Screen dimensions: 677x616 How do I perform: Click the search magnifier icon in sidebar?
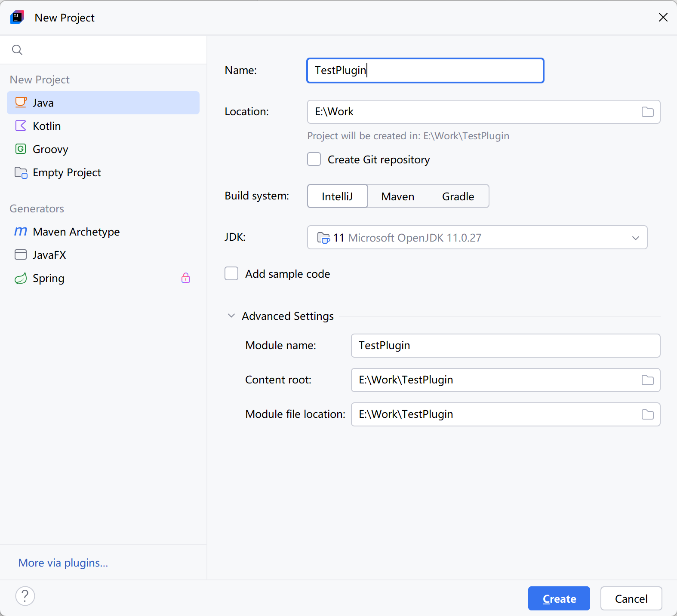(17, 50)
